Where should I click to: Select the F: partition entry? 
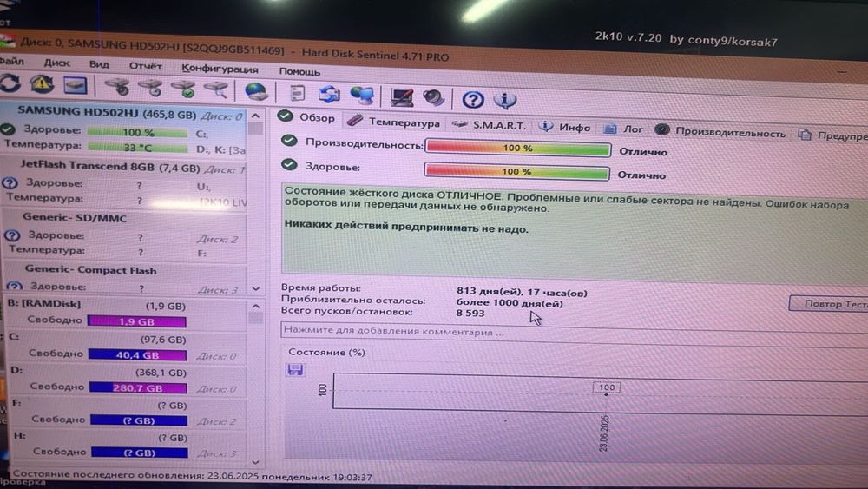129,413
